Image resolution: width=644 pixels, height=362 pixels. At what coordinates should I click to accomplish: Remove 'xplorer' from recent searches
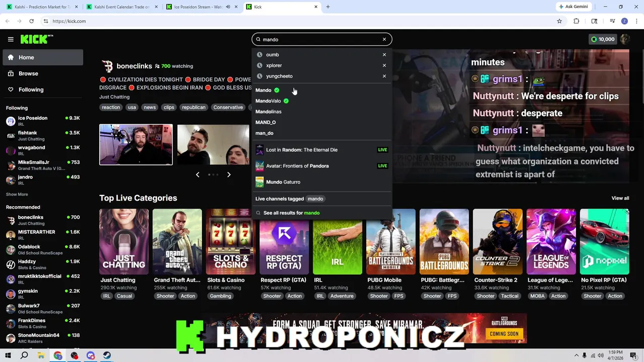coord(384,65)
